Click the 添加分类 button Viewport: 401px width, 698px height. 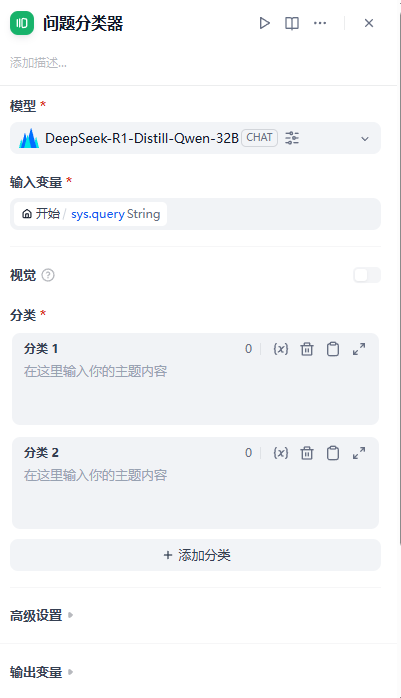pyautogui.click(x=195, y=555)
